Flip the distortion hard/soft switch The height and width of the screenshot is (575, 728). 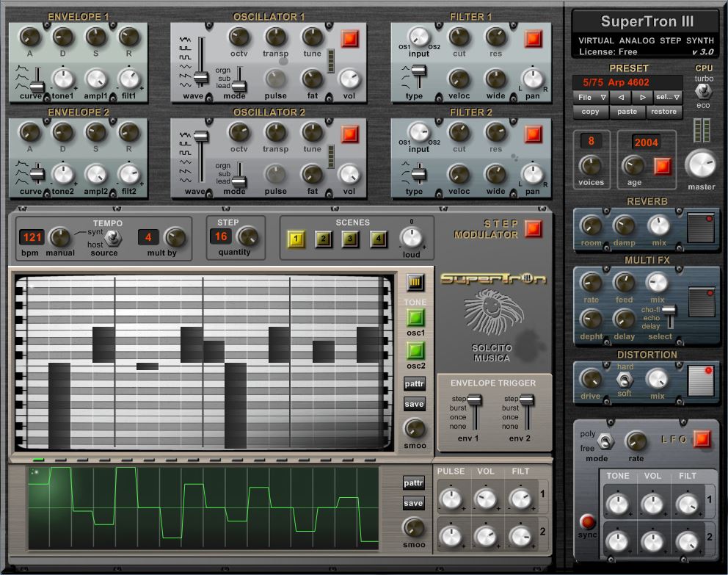pos(625,380)
